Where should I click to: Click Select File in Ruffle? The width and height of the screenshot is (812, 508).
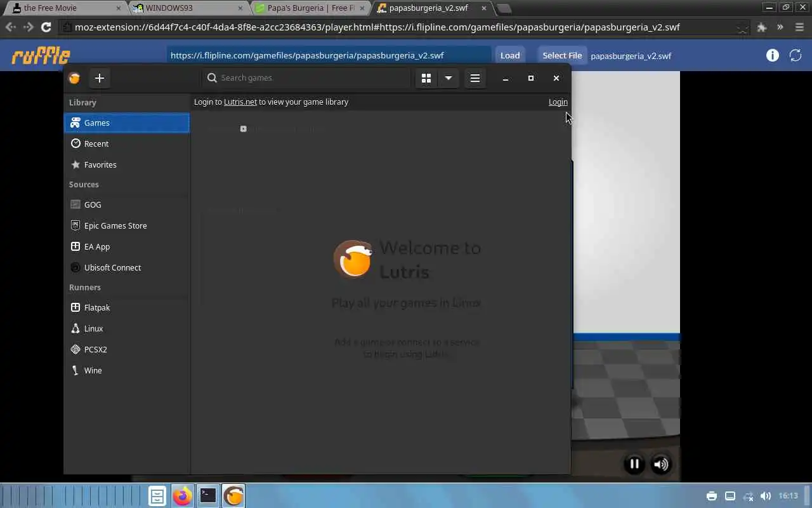click(x=562, y=55)
